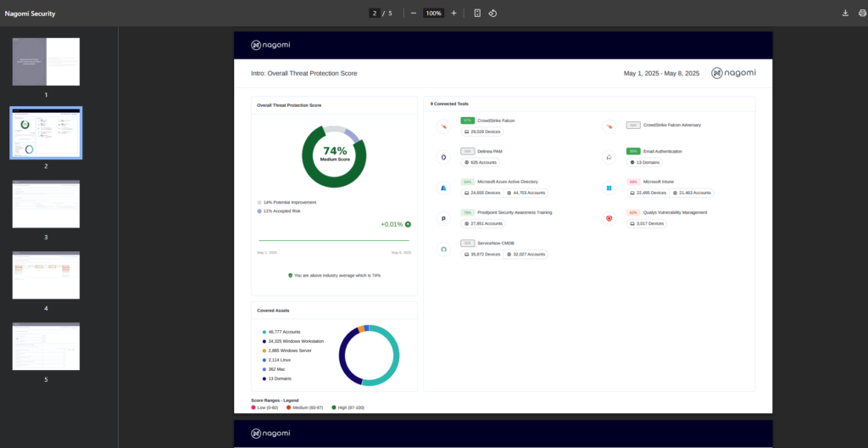Click the account icon in 27,851 Accounts badge
The image size is (868, 448).
pos(467,223)
